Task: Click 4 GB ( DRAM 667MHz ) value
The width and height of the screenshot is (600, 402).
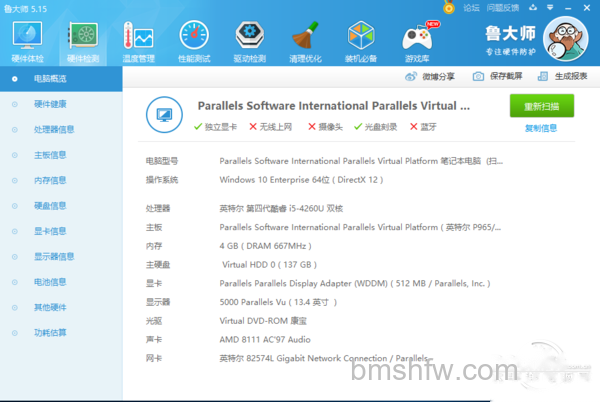Action: coord(266,246)
